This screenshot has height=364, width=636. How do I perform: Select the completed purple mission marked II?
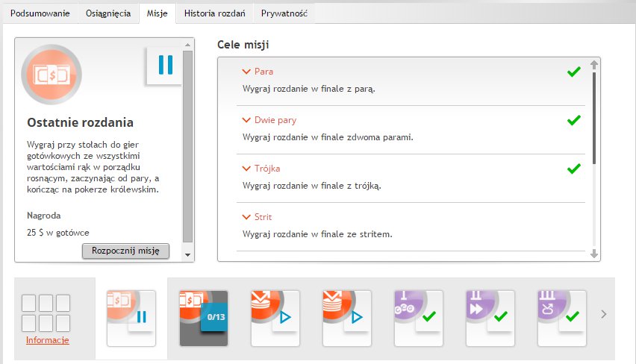(x=490, y=318)
